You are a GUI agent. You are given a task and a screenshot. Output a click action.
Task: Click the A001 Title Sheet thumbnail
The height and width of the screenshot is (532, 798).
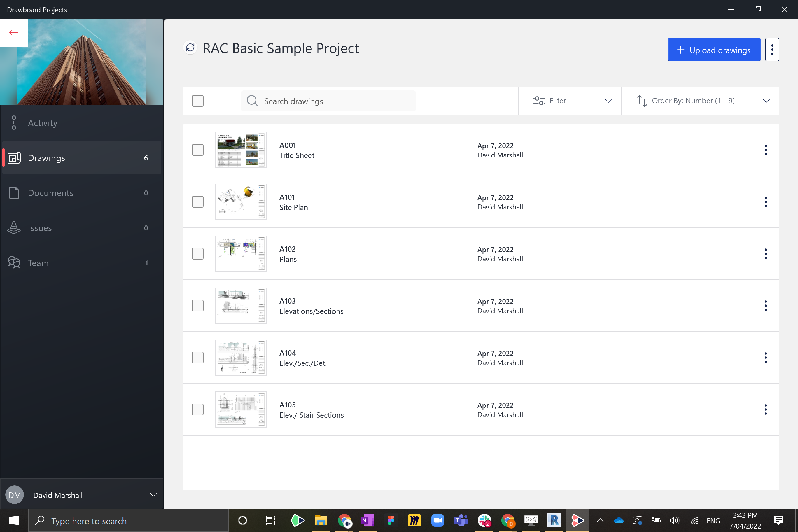click(241, 150)
